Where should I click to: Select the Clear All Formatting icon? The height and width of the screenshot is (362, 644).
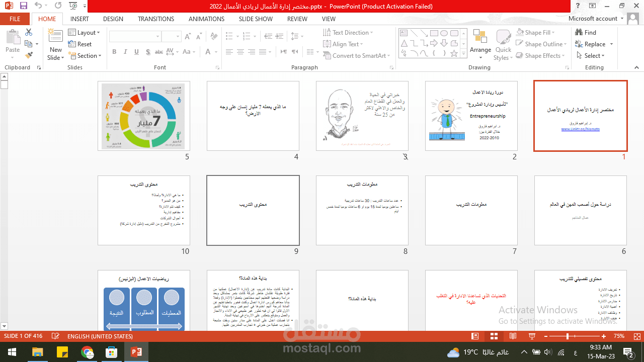[213, 36]
